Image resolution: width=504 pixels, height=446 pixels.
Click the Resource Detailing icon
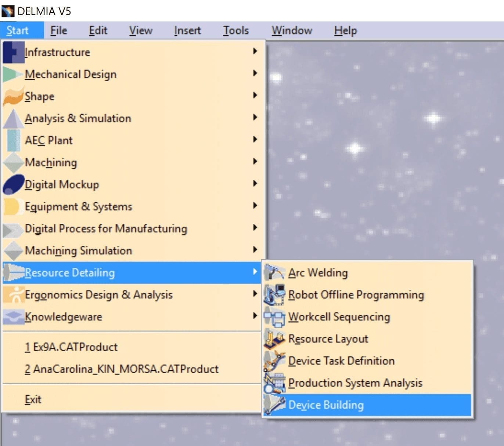tap(13, 273)
